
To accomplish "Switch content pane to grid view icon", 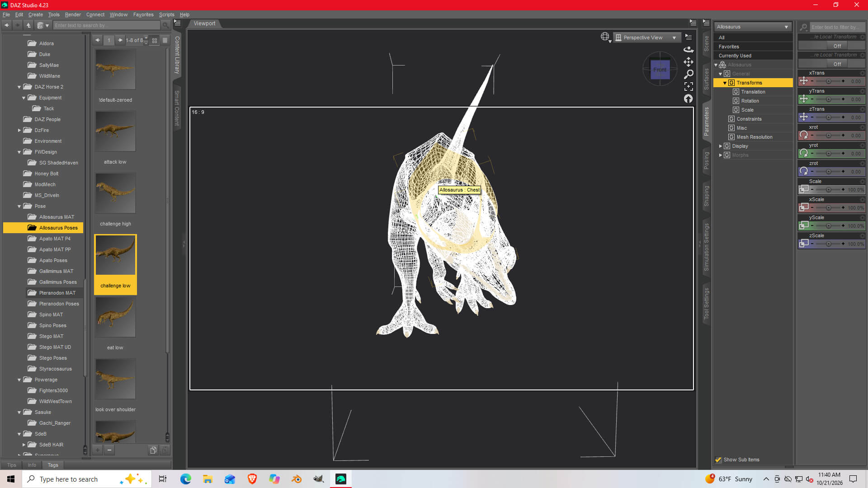I will (155, 40).
